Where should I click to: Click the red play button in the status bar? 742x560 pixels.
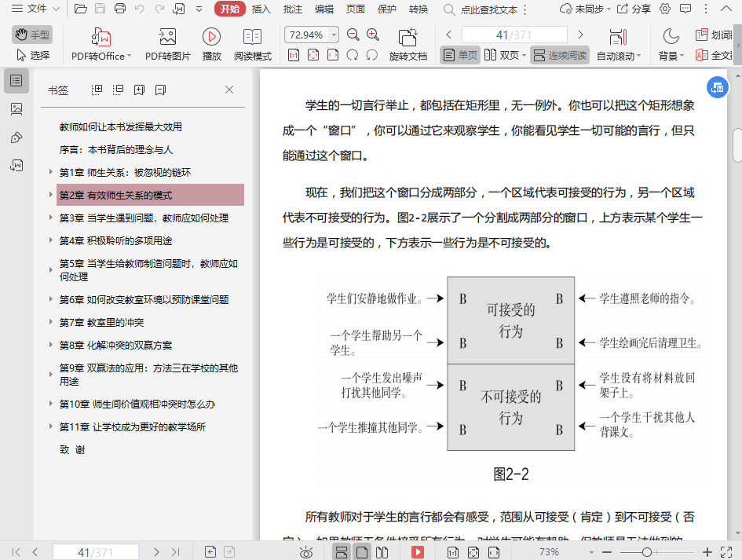[418, 552]
